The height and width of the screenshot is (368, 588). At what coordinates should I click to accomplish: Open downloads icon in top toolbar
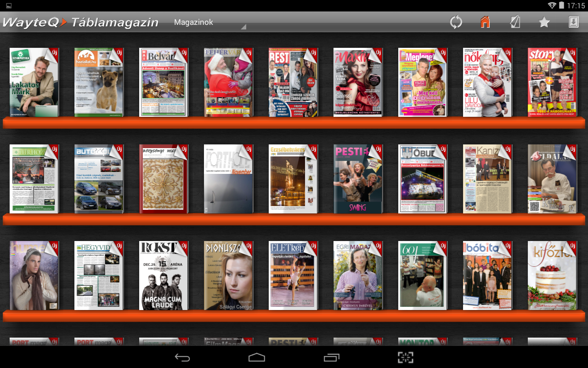coord(573,22)
